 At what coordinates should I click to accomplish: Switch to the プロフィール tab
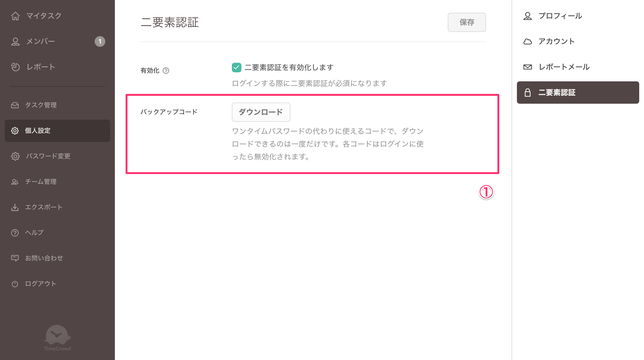click(560, 16)
